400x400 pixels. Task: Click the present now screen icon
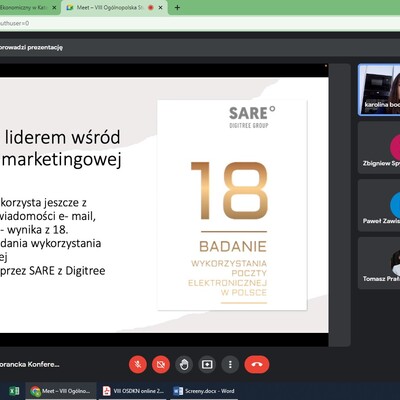tap(207, 364)
